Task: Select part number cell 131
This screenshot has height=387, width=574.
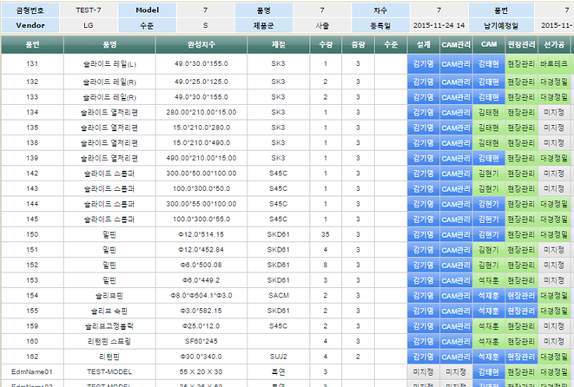Action: tap(32, 64)
